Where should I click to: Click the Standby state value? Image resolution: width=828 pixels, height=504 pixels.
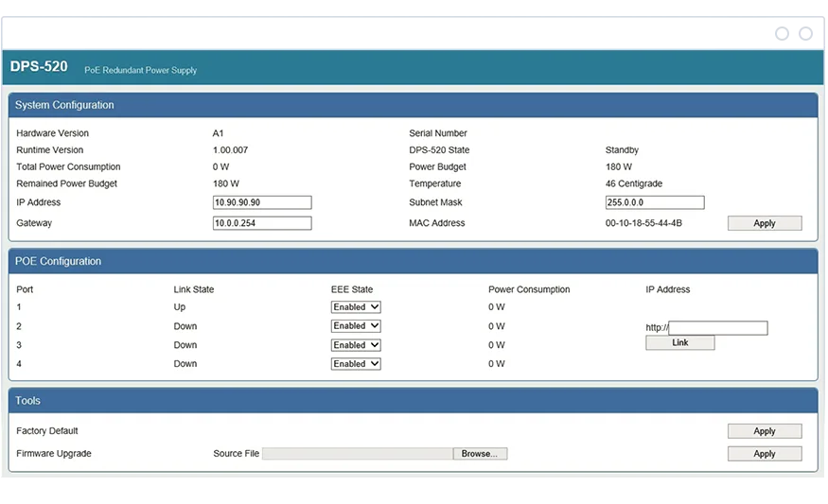tap(622, 150)
